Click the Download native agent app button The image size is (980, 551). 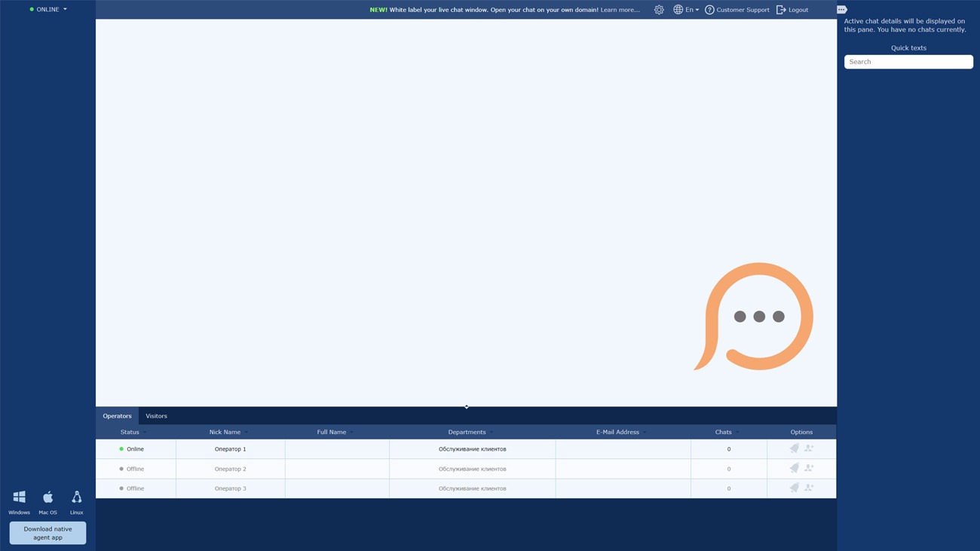(x=47, y=533)
